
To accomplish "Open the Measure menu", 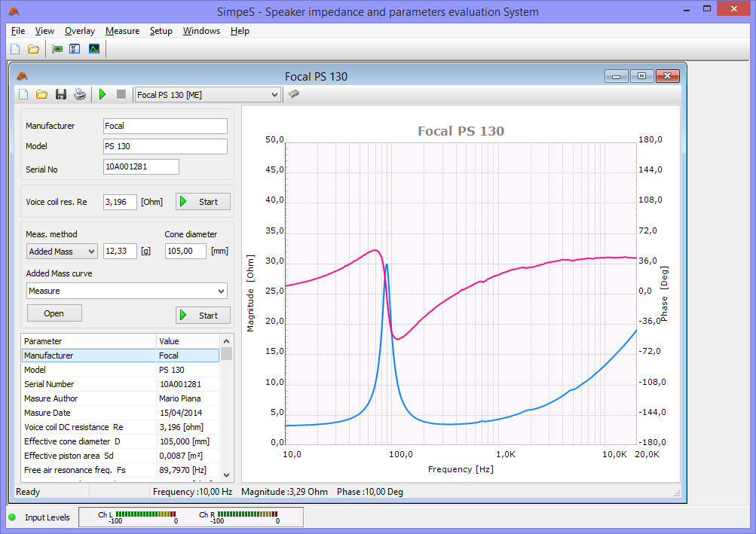I will tap(122, 31).
